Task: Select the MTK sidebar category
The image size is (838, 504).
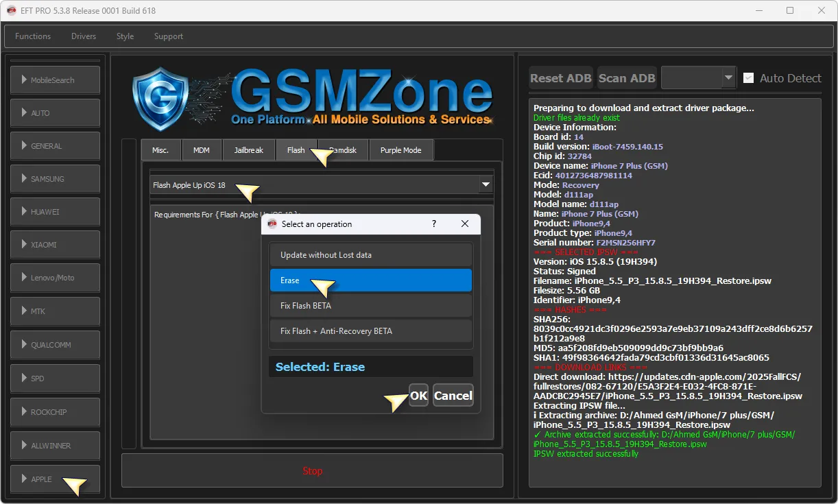Action: point(55,311)
